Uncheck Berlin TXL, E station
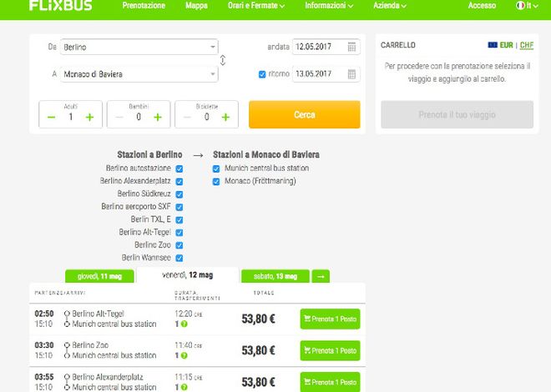 point(179,220)
